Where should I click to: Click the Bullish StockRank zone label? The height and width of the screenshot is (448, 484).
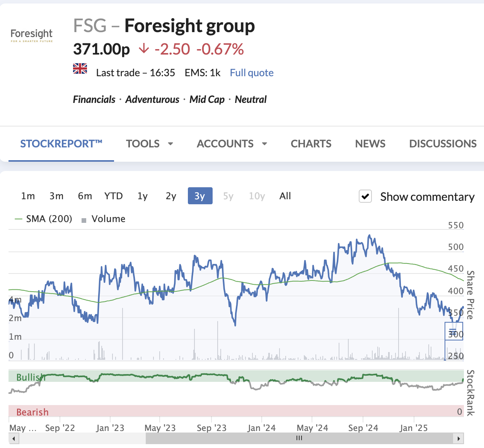pyautogui.click(x=31, y=377)
